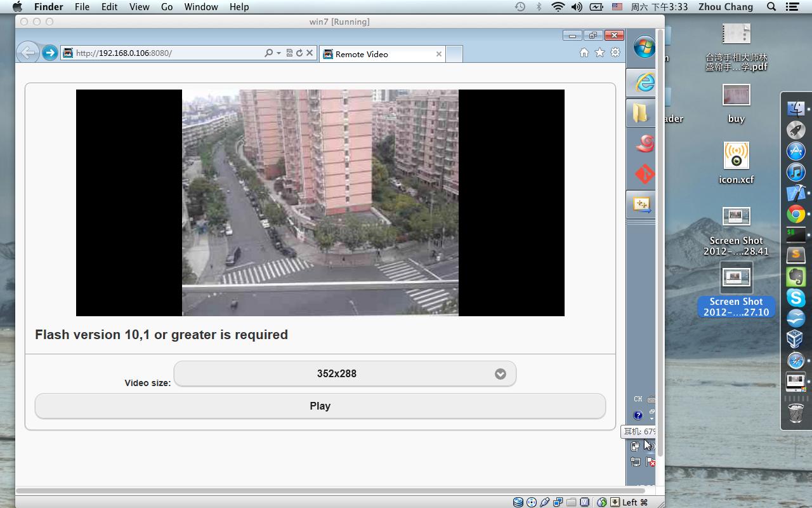Open favorites star icon
Viewport: 812px width, 508px height.
pyautogui.click(x=599, y=53)
